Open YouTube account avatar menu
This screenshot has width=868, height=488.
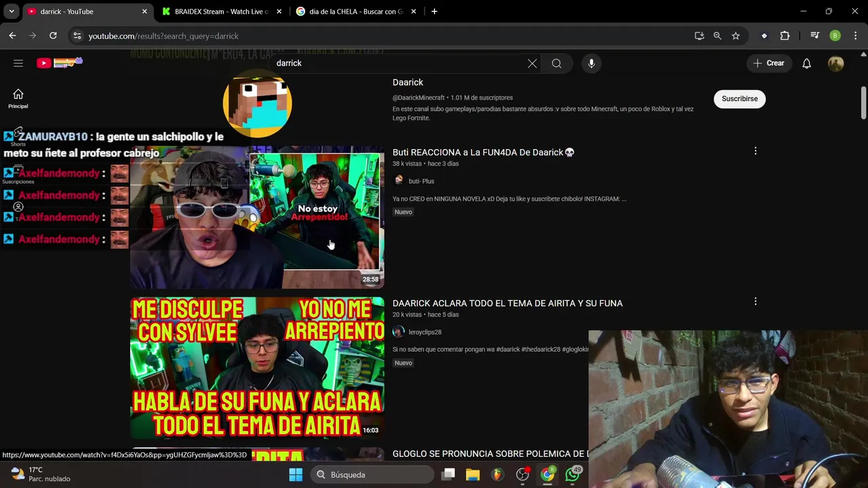tap(835, 63)
